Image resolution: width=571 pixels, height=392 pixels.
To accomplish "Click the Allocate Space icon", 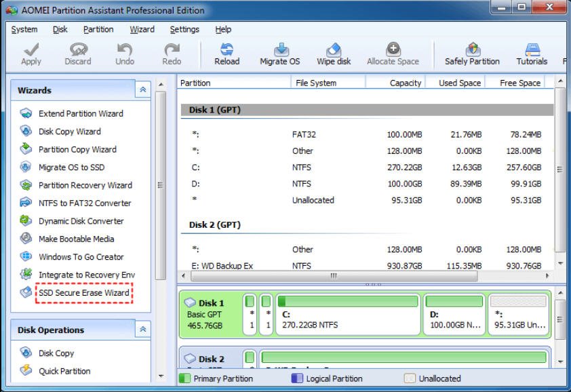I will tap(393, 50).
